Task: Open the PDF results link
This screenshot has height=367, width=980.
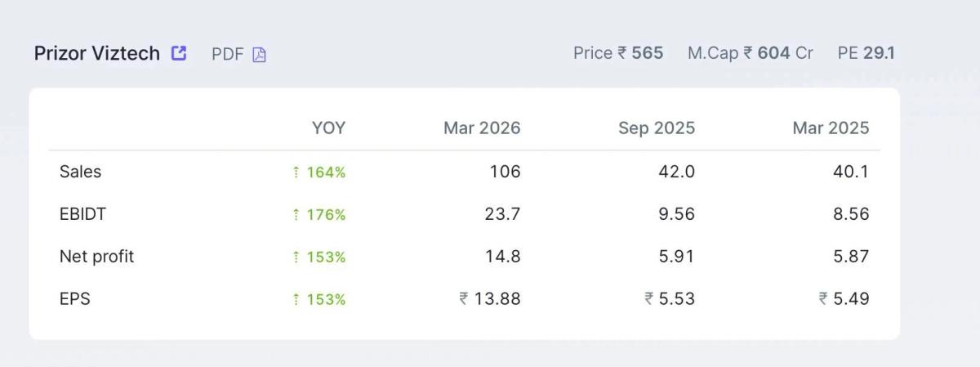Action: (x=228, y=55)
